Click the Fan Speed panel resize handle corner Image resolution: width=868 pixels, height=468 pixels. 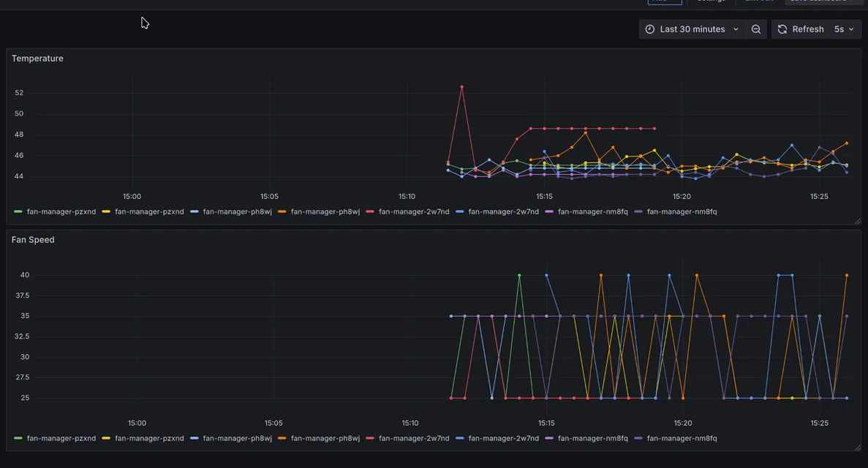(x=858, y=448)
